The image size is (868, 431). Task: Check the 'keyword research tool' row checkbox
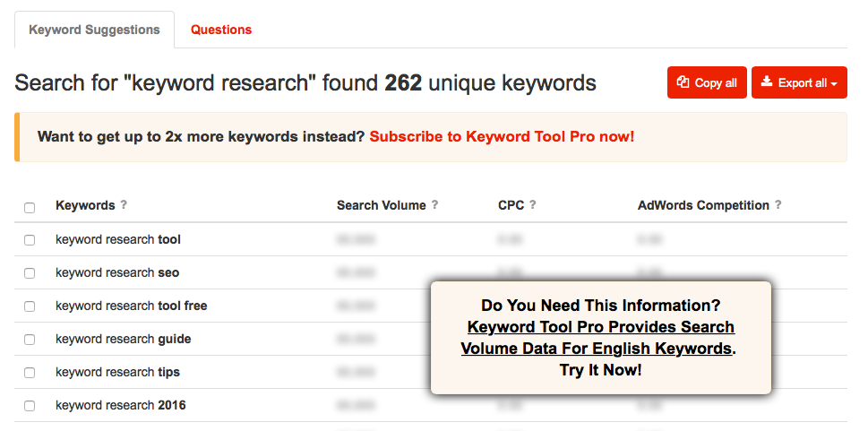[30, 240]
